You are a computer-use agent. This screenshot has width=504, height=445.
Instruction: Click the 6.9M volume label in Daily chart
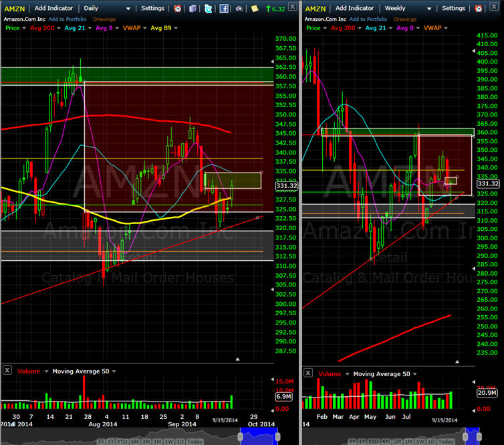[x=284, y=396]
